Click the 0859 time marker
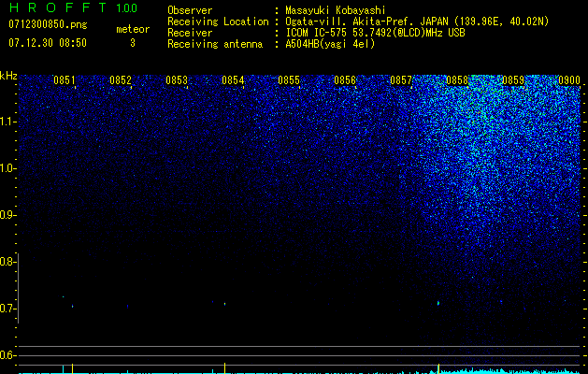Image resolution: width=588 pixels, height=374 pixels. pyautogui.click(x=513, y=80)
